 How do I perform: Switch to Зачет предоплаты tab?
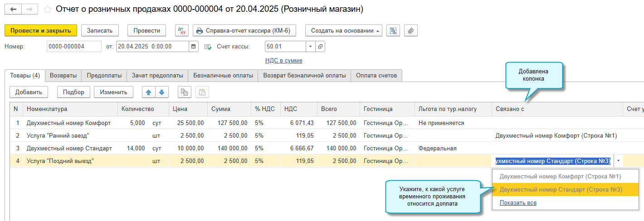pyautogui.click(x=157, y=76)
